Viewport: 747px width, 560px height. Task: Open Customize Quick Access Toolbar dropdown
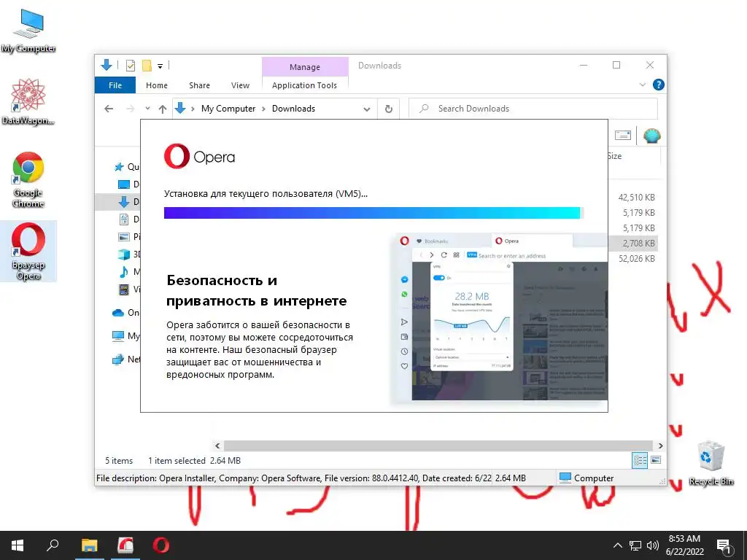pos(160,66)
